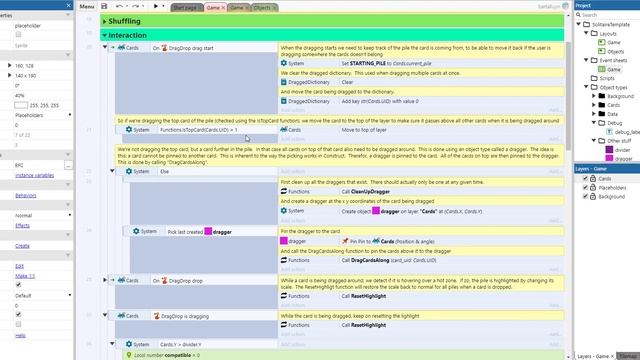Toggle the lock on Background layer
The width and height of the screenshot is (640, 360).
pos(593,196)
